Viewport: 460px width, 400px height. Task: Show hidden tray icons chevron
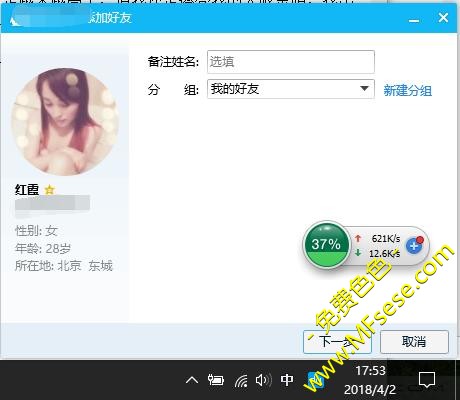[192, 380]
